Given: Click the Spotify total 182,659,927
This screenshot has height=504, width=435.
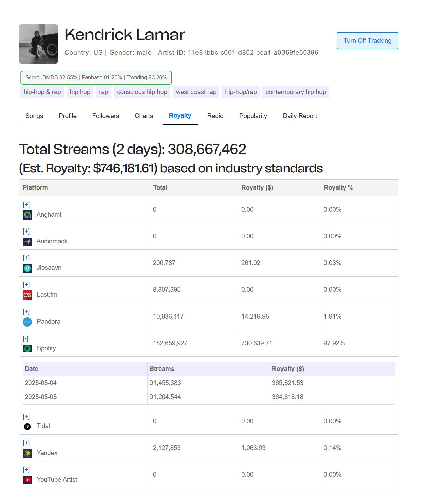Looking at the screenshot, I should point(170,343).
